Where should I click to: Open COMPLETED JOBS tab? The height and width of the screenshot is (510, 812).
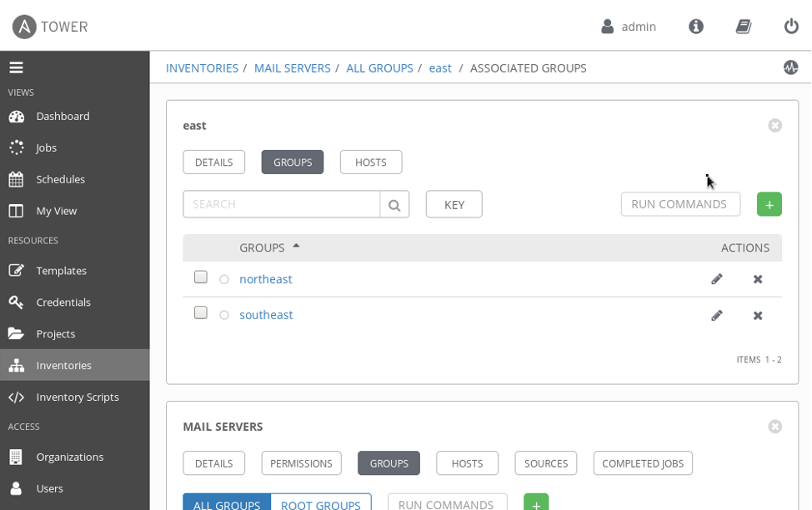pos(643,463)
